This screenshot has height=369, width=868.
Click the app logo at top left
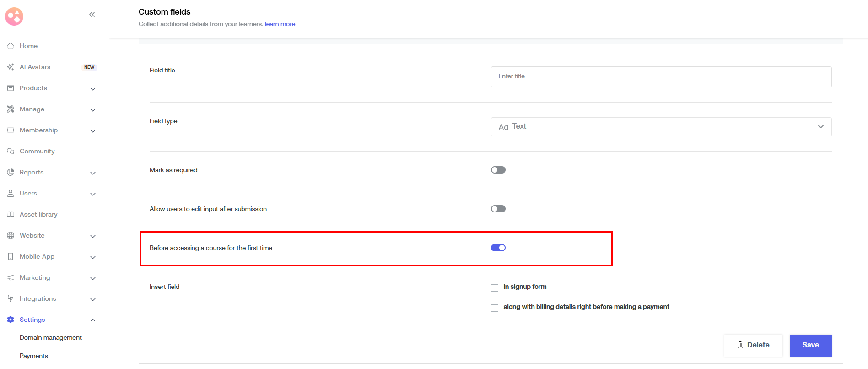(x=14, y=16)
